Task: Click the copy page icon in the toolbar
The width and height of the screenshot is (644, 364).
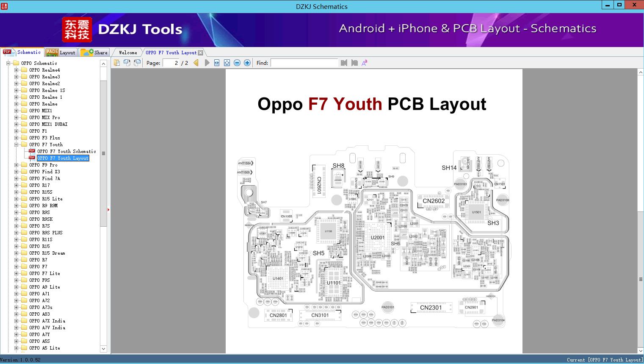Action: point(116,63)
